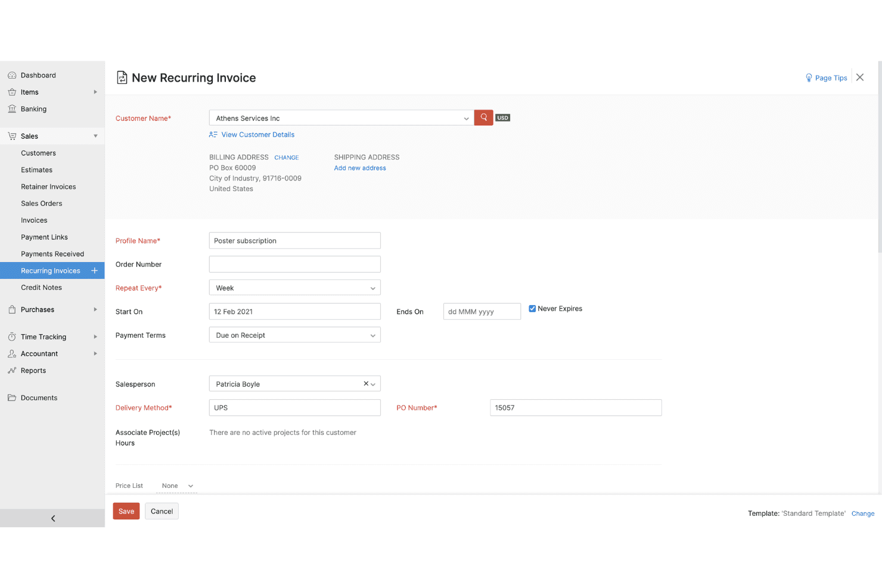Click the Purchases bag icon
This screenshot has height=588, width=882.
pyautogui.click(x=12, y=310)
